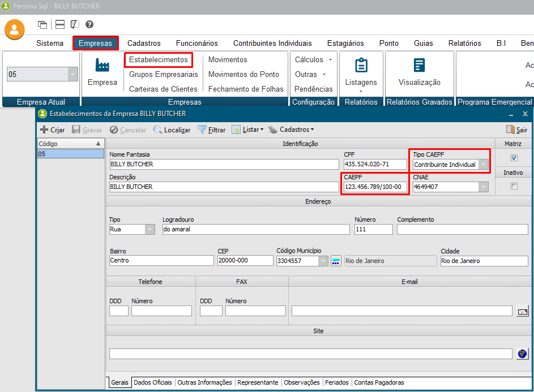Switch to the Dados Oficiais tab
Image resolution: width=534 pixels, height=392 pixels.
[x=153, y=382]
